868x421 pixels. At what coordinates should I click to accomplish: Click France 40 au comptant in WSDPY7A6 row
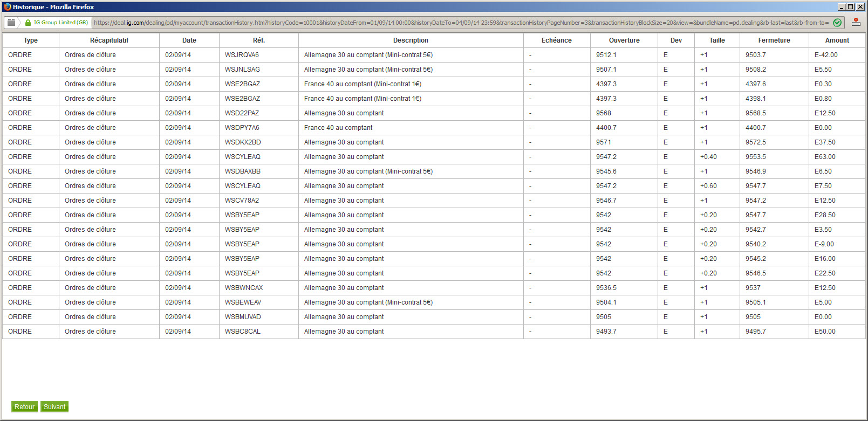[x=338, y=128]
